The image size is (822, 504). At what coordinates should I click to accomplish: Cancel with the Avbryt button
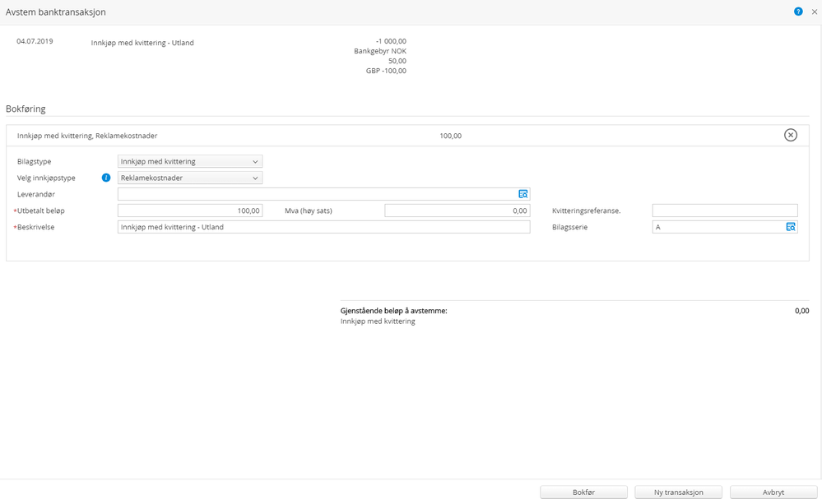click(773, 492)
